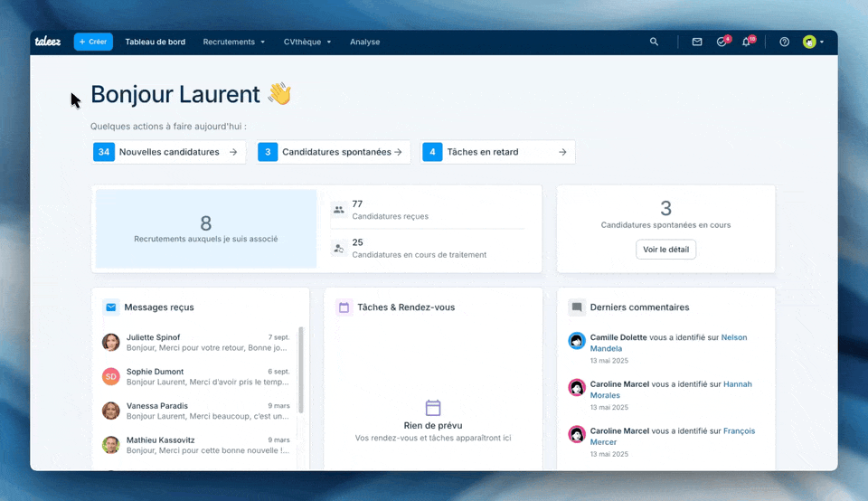Open 3 Candidatures spontanées
This screenshot has height=501, width=868.
pyautogui.click(x=334, y=152)
